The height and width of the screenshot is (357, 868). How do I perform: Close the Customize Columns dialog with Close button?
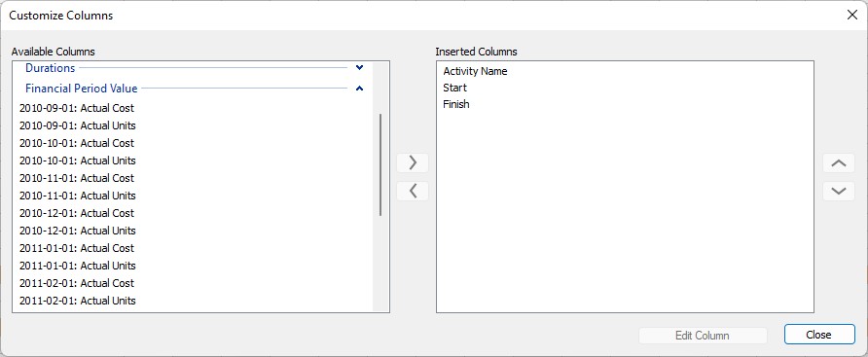(819, 335)
